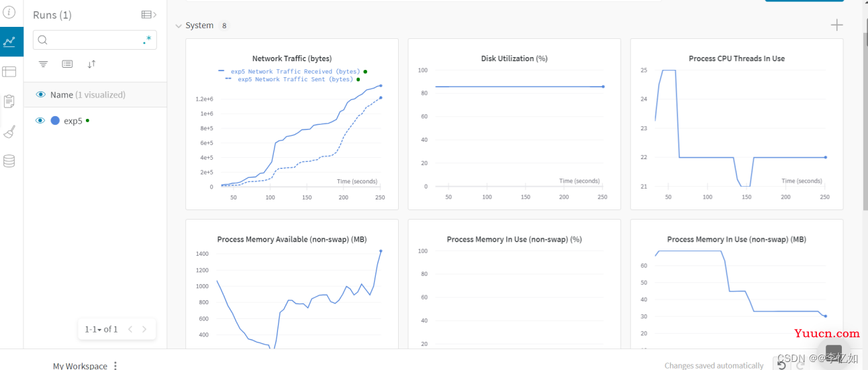The width and height of the screenshot is (868, 370).
Task: Click the My Workspace label
Action: pyautogui.click(x=80, y=366)
